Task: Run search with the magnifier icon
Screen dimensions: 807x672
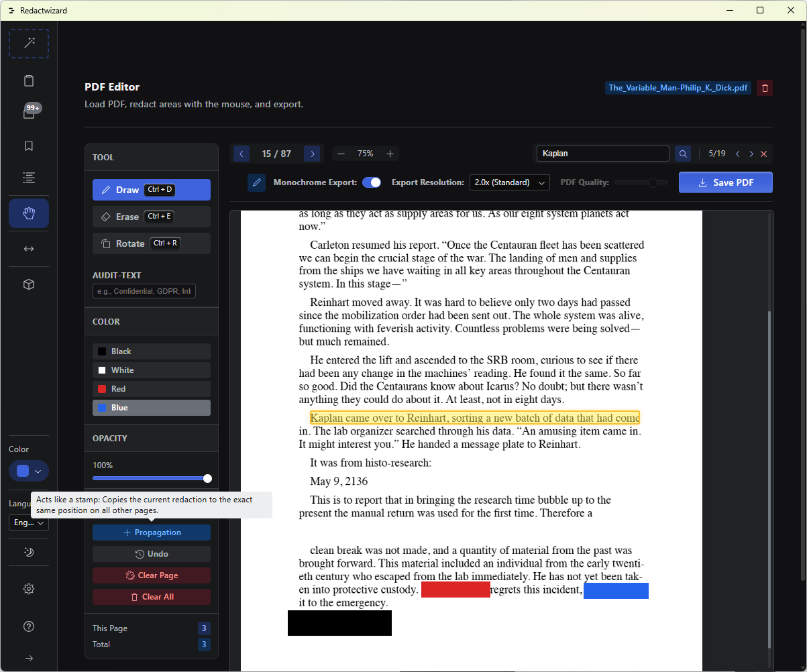Action: tap(683, 154)
